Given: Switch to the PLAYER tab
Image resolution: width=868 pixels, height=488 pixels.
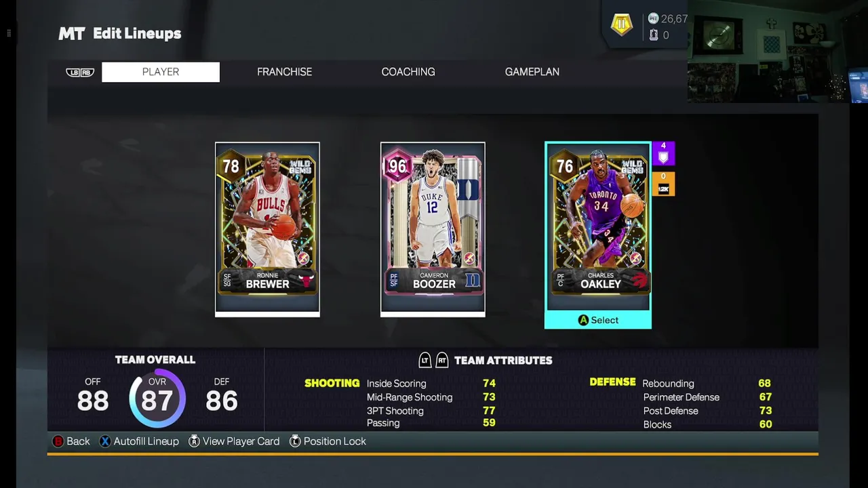Looking at the screenshot, I should (x=161, y=72).
